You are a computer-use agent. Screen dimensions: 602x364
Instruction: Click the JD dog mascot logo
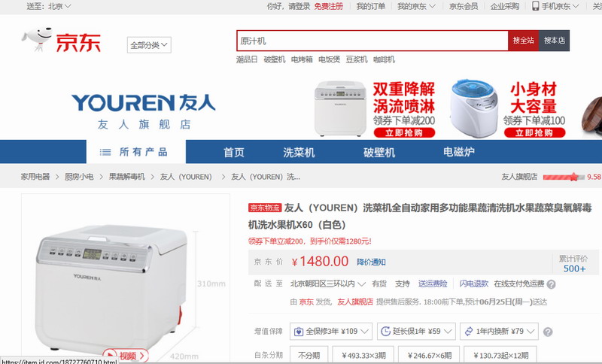click(x=37, y=40)
